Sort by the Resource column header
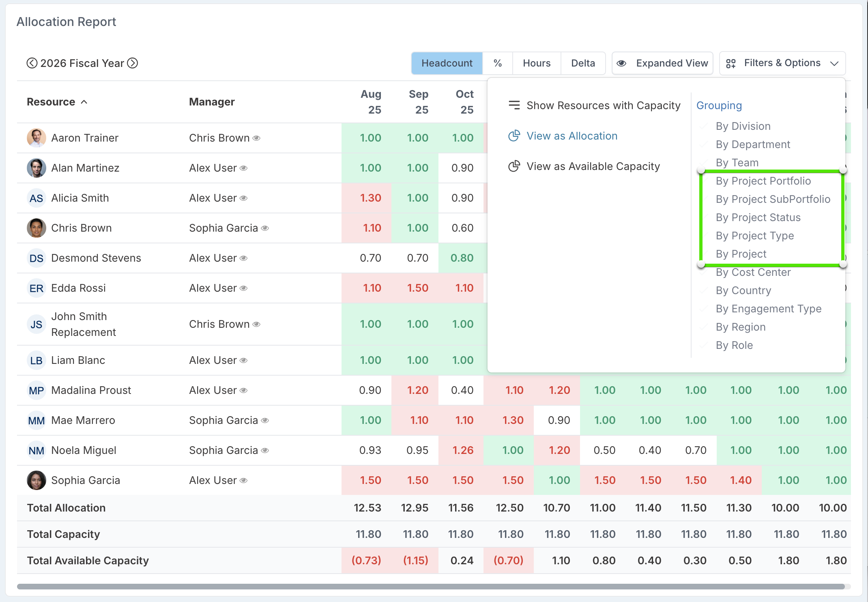The image size is (868, 602). [51, 102]
